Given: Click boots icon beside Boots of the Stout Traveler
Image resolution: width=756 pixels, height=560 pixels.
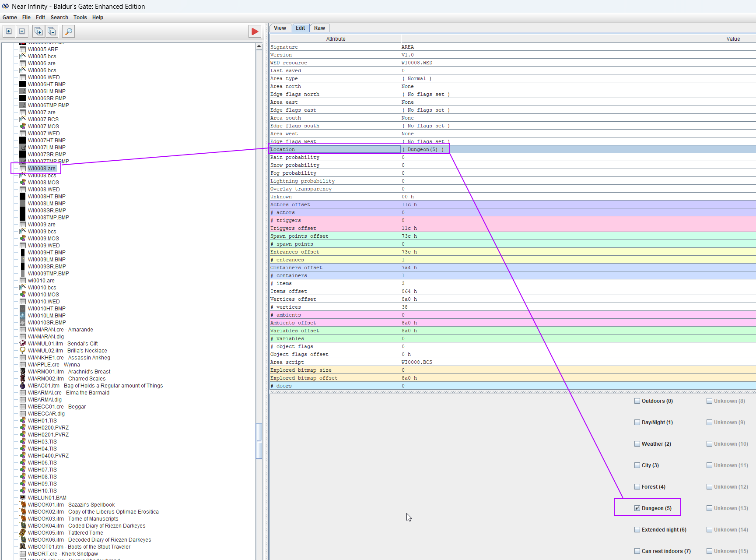Looking at the screenshot, I should [23, 546].
